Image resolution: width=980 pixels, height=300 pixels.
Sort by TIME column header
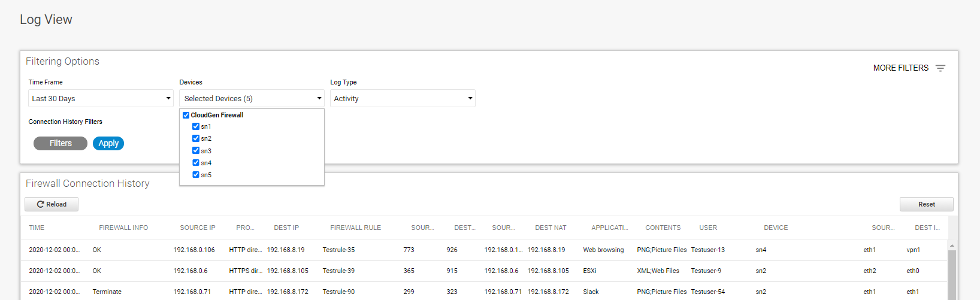37,228
